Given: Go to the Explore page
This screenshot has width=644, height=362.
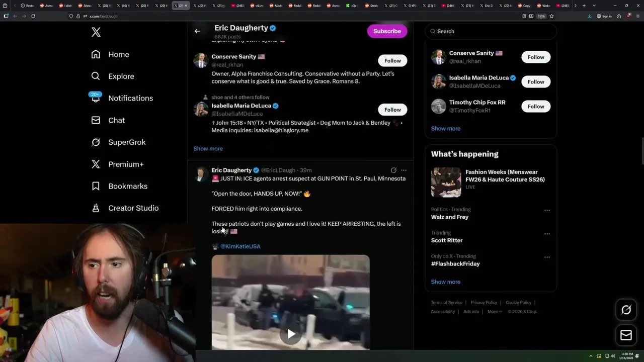Looking at the screenshot, I should [113, 76].
